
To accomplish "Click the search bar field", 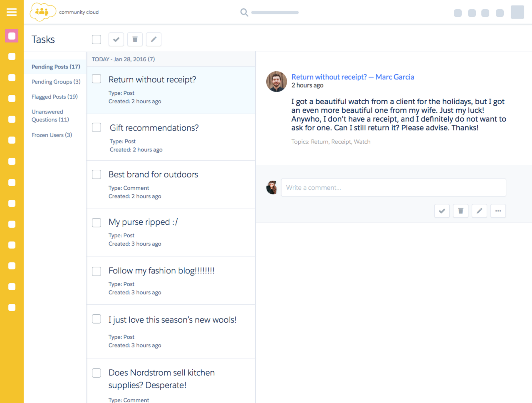I will click(x=275, y=12).
